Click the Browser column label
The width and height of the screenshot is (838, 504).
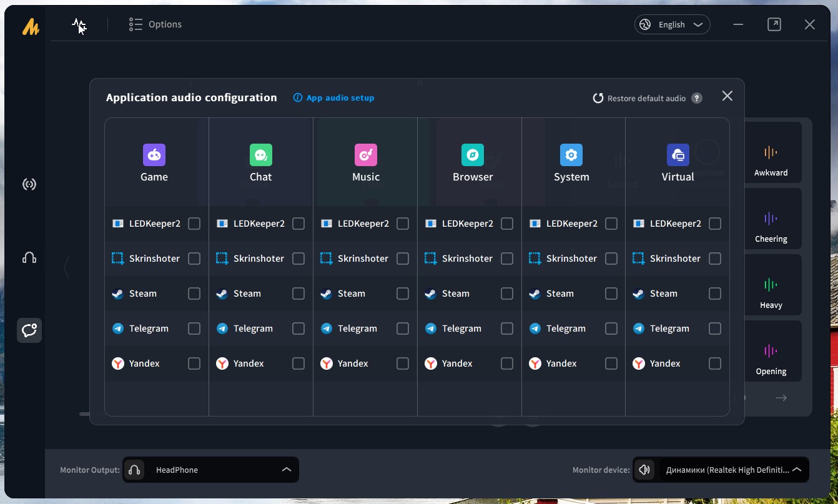click(x=473, y=177)
